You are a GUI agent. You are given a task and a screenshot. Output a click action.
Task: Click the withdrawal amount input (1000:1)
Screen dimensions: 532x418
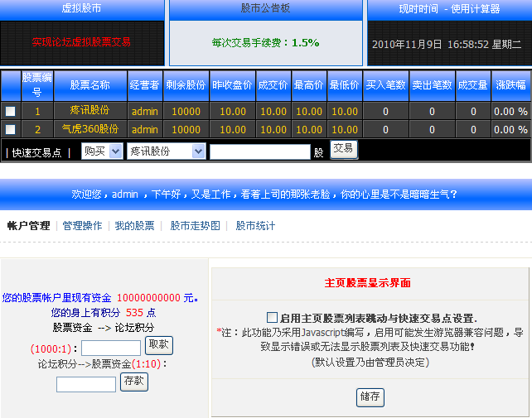(x=111, y=348)
